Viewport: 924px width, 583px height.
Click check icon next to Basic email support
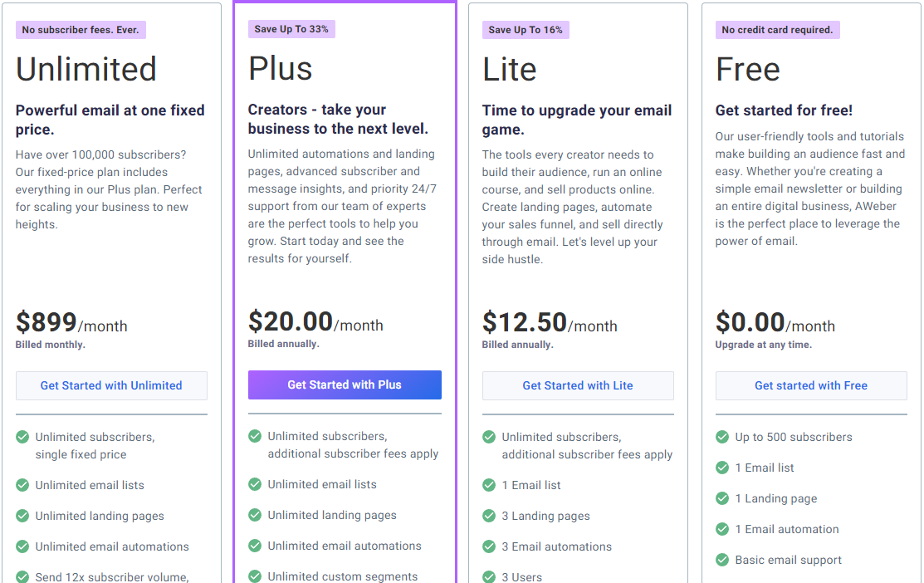[722, 560]
